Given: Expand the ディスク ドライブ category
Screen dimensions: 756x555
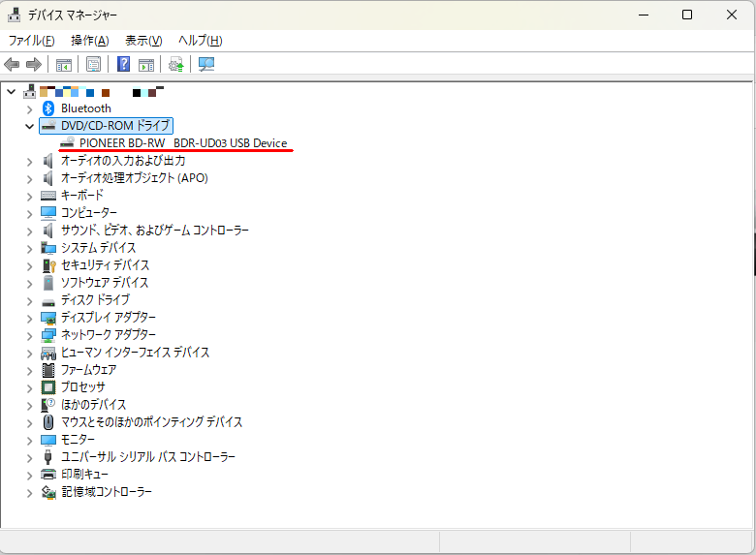Looking at the screenshot, I should coord(29,301).
